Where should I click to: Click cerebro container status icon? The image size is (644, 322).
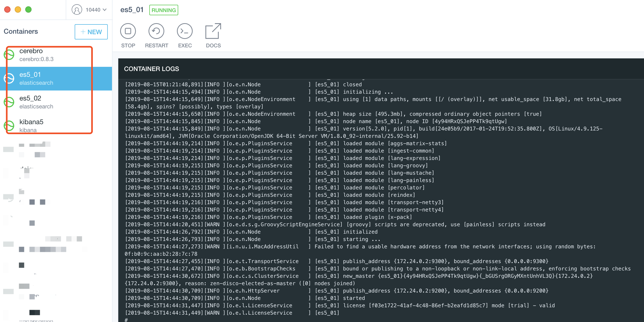pos(9,55)
